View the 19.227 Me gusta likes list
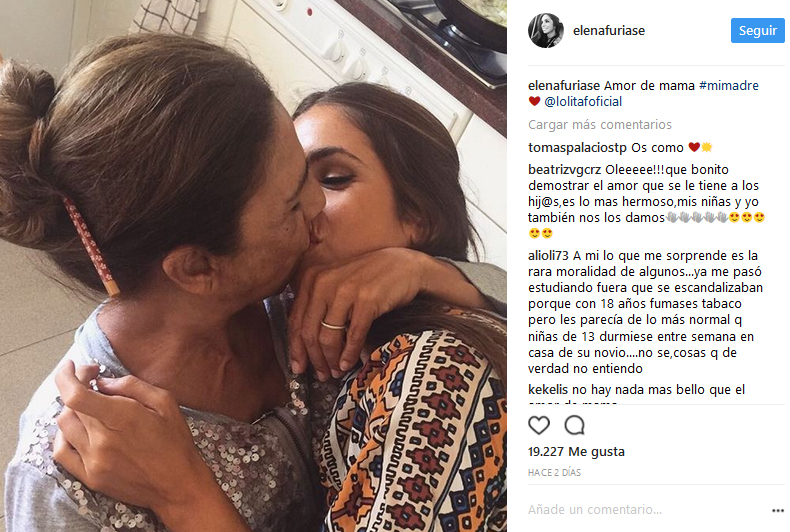This screenshot has height=532, width=790. coord(576,452)
